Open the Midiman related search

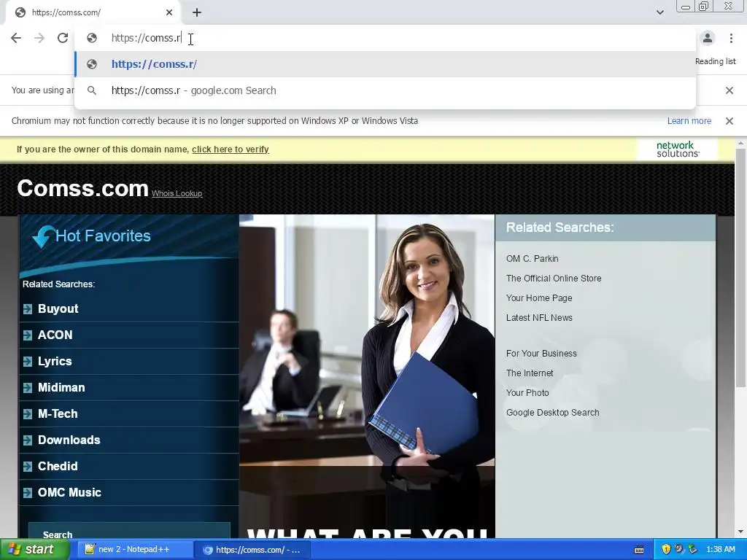click(61, 388)
